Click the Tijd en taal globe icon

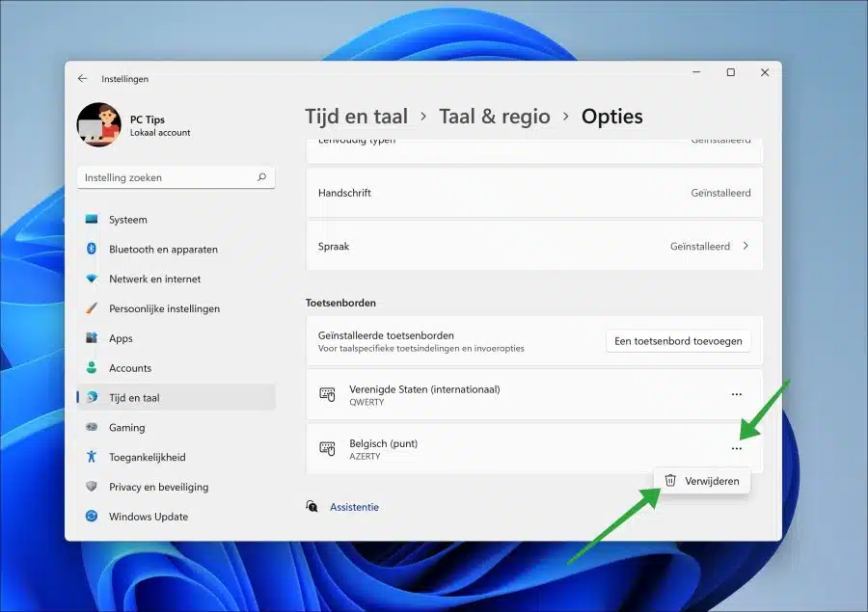92,397
